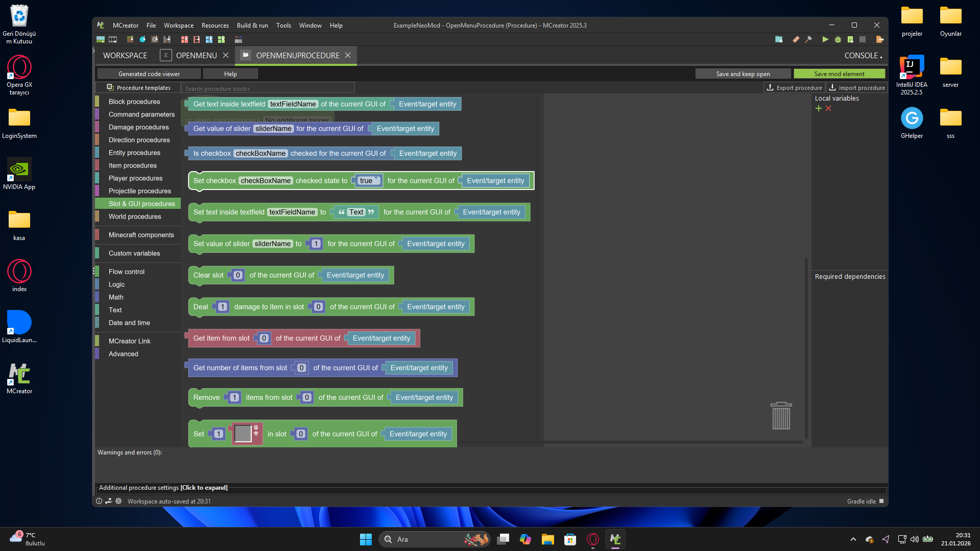Select World procedures category
The image size is (980, 551).
click(x=138, y=217)
